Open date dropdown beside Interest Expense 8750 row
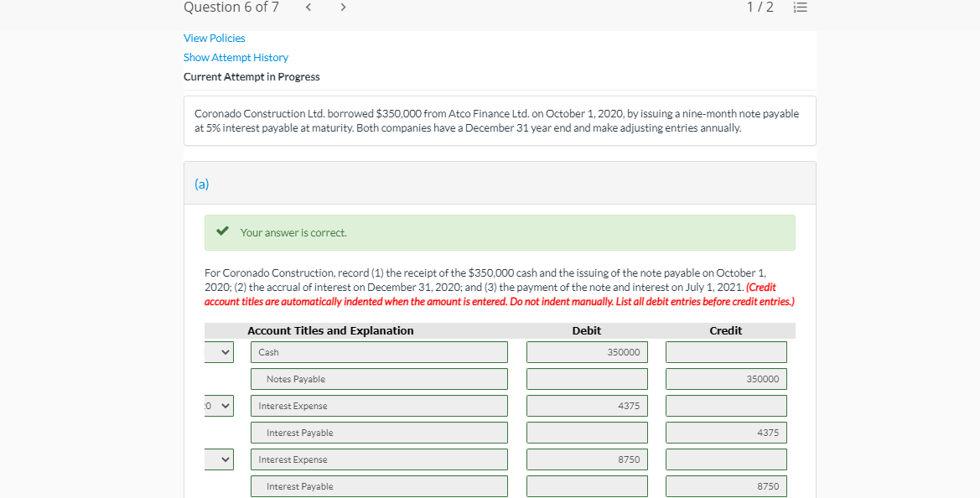This screenshot has height=498, width=980. 219,460
